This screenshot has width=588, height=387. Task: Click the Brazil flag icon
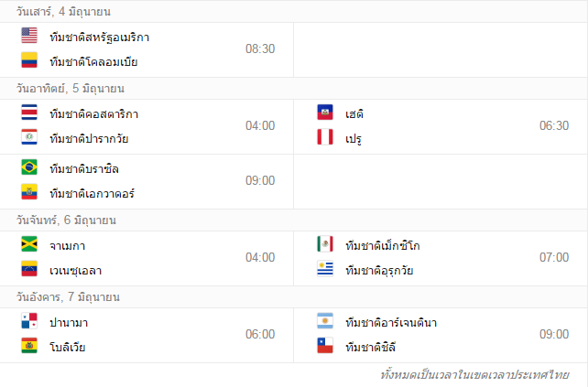click(x=28, y=168)
